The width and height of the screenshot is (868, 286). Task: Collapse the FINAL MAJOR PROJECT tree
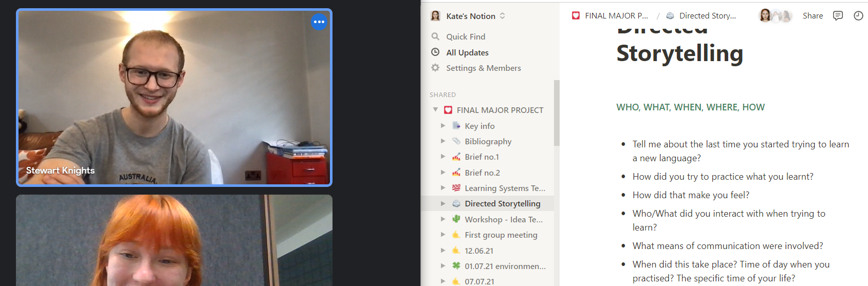coord(435,109)
